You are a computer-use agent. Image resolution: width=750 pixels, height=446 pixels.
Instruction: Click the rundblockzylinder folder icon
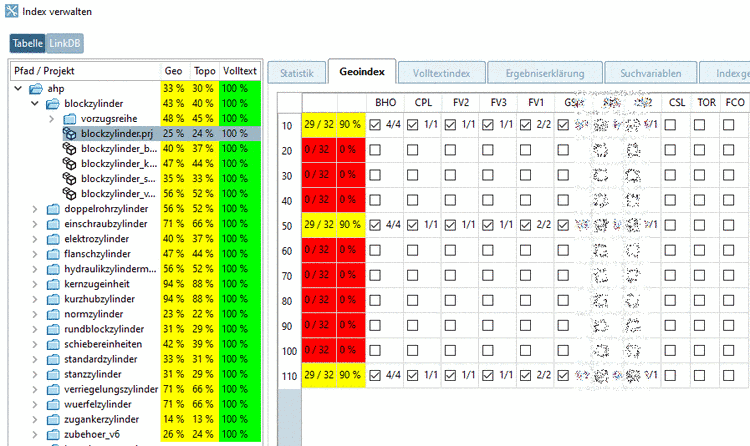coord(53,329)
